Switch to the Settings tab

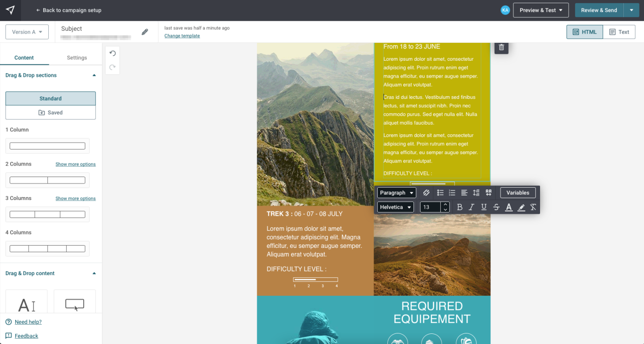pos(77,57)
